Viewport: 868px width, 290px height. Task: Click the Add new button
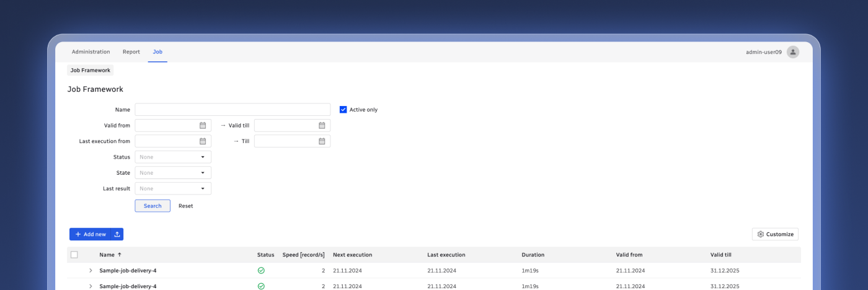(91, 234)
